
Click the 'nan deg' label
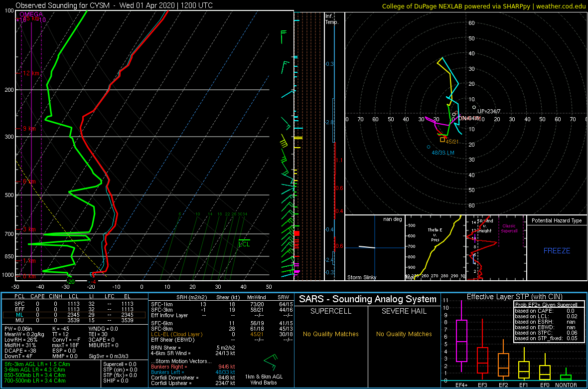(392, 219)
